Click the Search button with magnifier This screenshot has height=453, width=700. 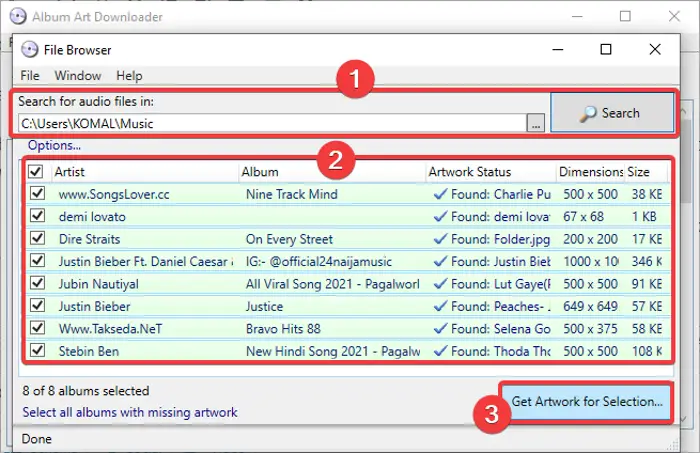click(612, 113)
